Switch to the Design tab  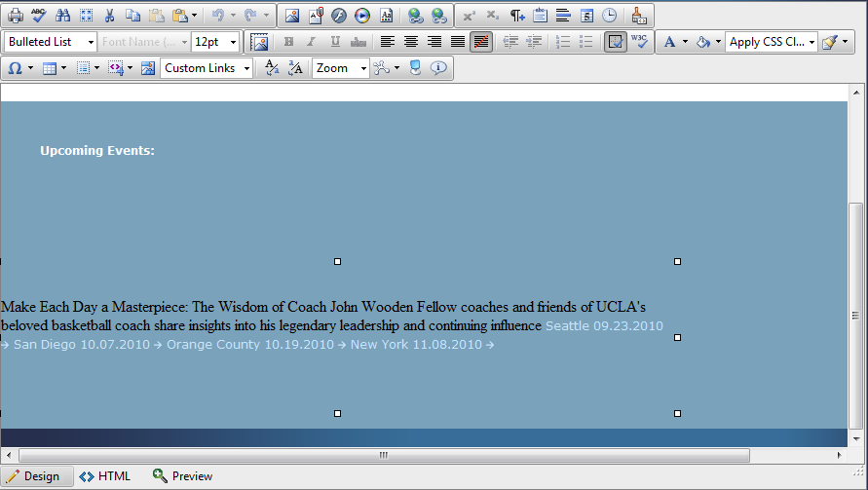(x=37, y=476)
